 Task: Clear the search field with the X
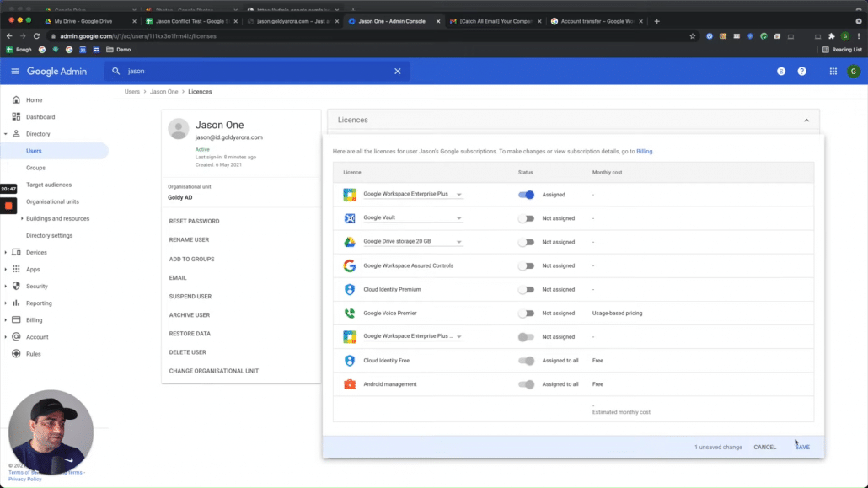tap(398, 71)
